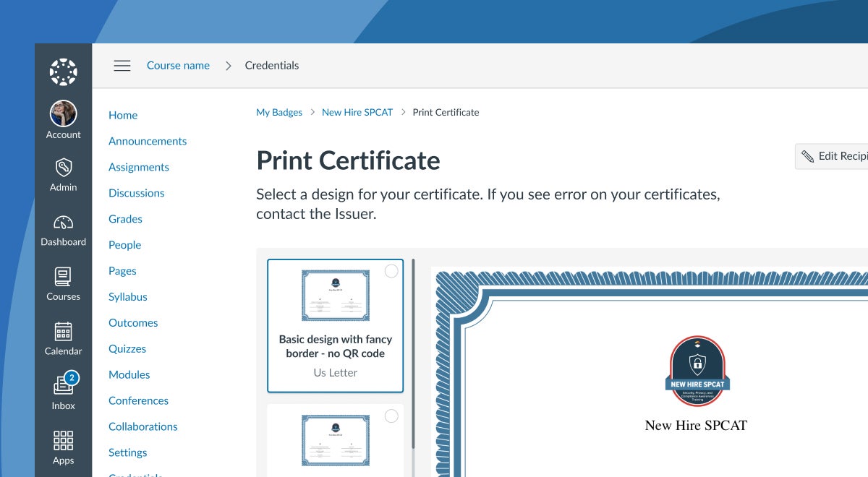Screen dimensions: 868x477
Task: Click the Basic design certificate thumbnail
Action: [x=335, y=296]
